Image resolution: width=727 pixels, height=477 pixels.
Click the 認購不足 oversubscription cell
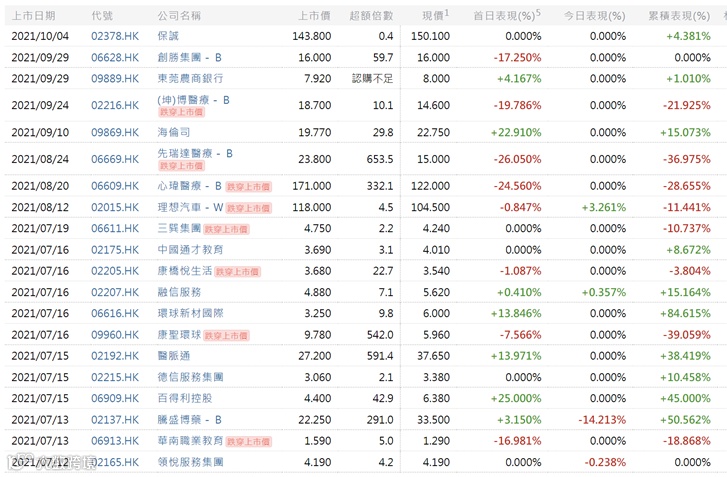[x=372, y=79]
